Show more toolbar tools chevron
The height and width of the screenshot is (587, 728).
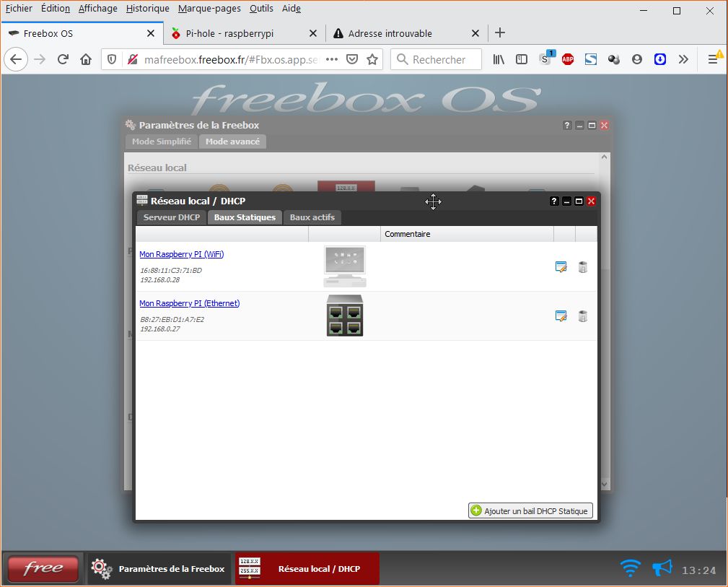click(x=683, y=59)
